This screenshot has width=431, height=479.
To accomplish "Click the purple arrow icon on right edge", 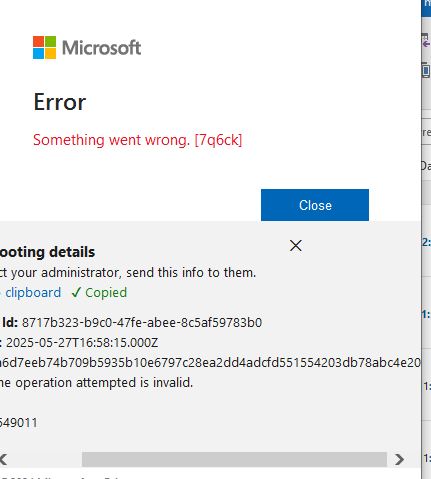I will pyautogui.click(x=426, y=43).
